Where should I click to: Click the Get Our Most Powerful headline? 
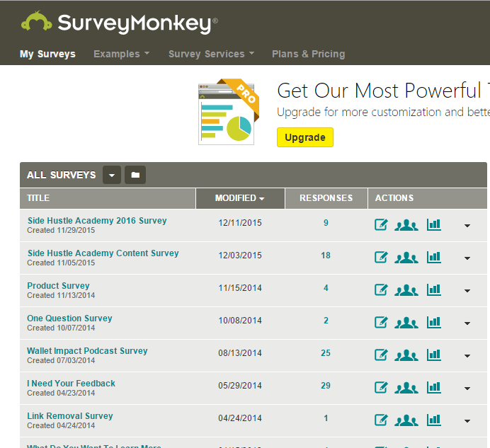pos(384,91)
